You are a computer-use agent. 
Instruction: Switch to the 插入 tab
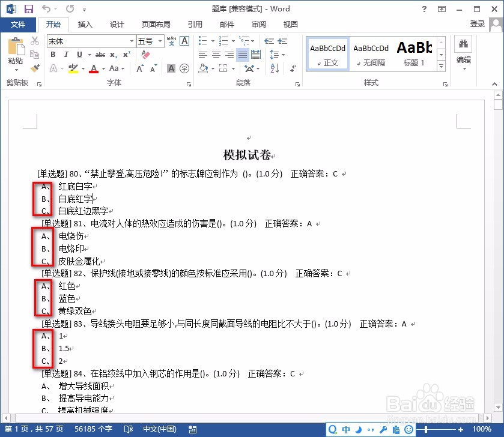(x=85, y=25)
